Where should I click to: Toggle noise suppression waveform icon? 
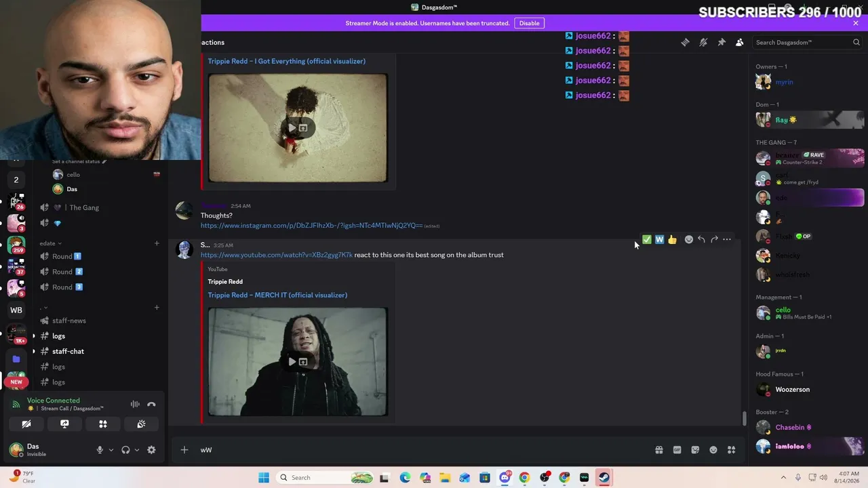[135, 405]
